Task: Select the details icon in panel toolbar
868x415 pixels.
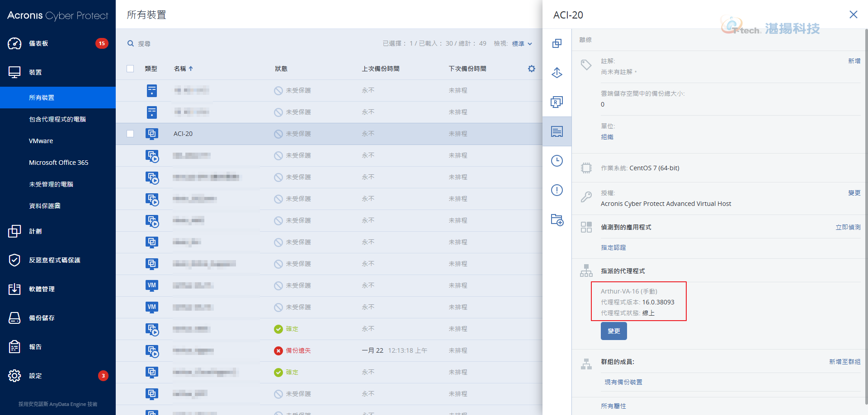Action: 557,131
